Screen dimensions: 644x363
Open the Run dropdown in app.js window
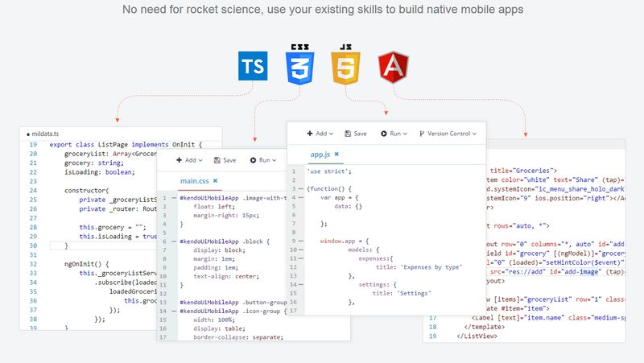click(x=394, y=134)
